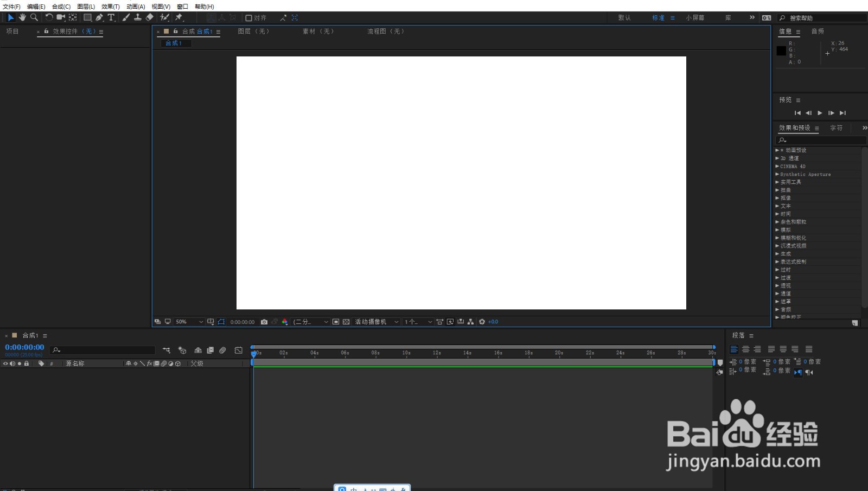Select the Pen tool
Image resolution: width=868 pixels, height=491 pixels.
tap(100, 17)
